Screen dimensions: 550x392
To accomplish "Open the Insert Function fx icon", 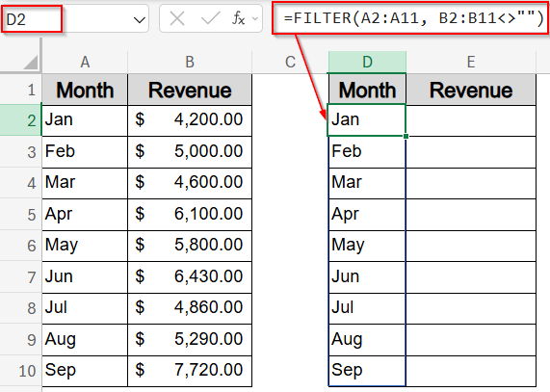I will [239, 18].
